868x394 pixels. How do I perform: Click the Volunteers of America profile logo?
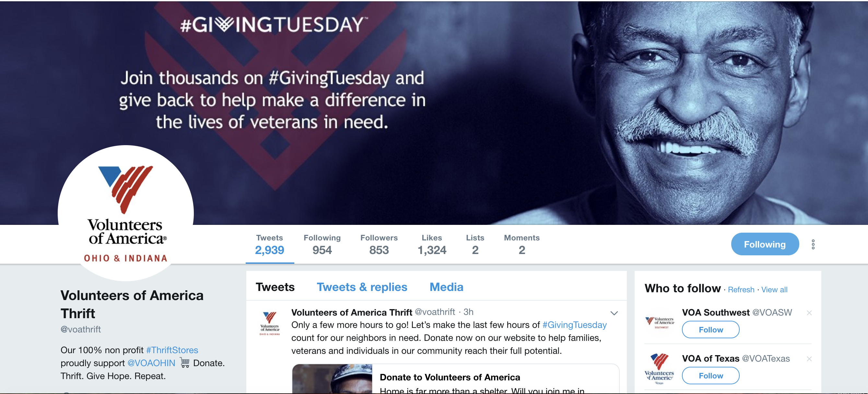[x=126, y=213]
